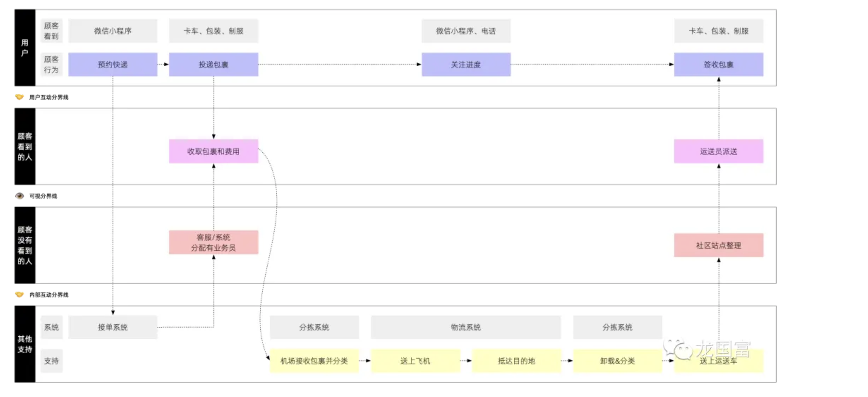Select the 客服/系统 分配有业务员 box
This screenshot has height=397, width=868.
click(x=213, y=242)
